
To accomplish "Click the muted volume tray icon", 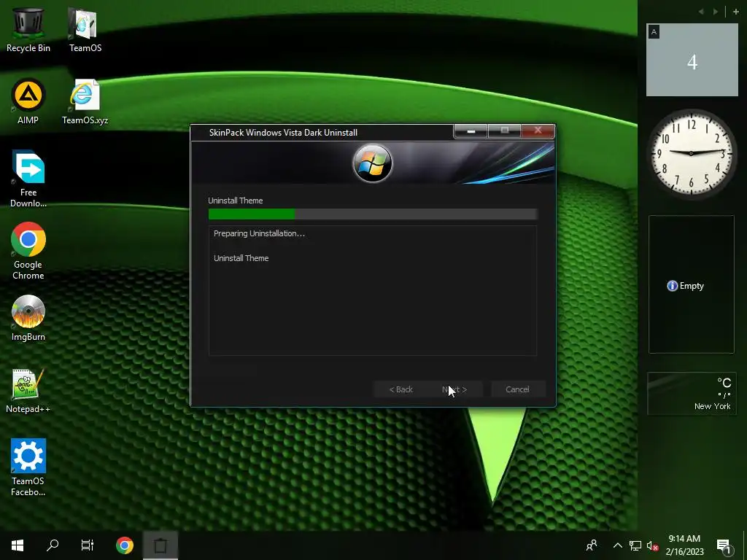I will [x=653, y=545].
